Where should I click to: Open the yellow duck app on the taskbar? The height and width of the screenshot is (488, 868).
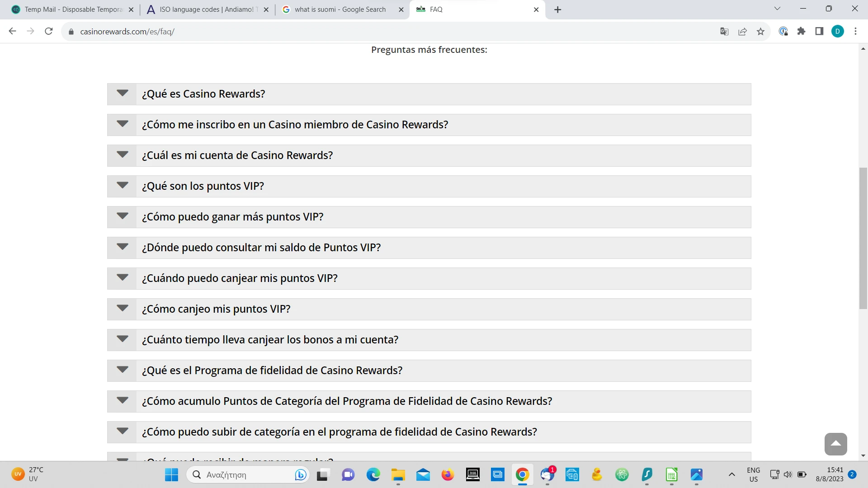point(597,475)
